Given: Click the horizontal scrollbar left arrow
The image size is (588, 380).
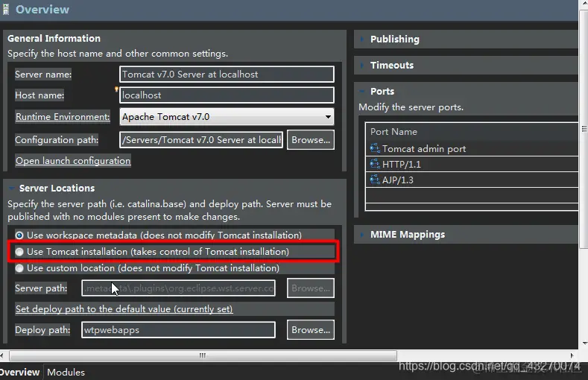Looking at the screenshot, I should click(2, 355).
